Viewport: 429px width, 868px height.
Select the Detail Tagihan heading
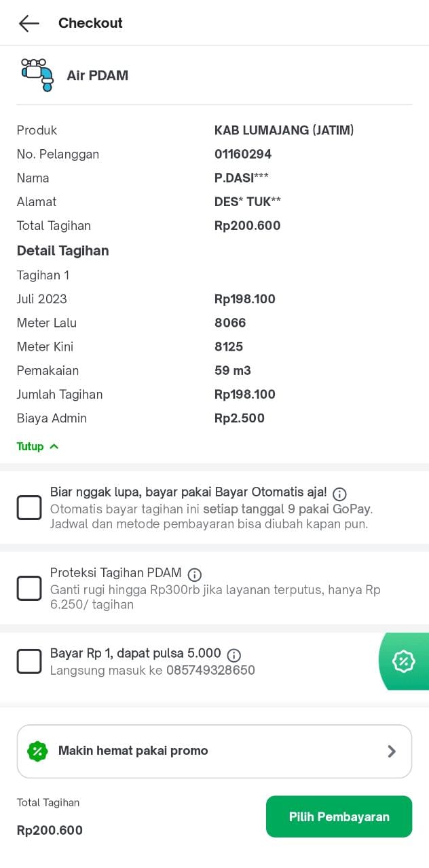[x=63, y=251]
